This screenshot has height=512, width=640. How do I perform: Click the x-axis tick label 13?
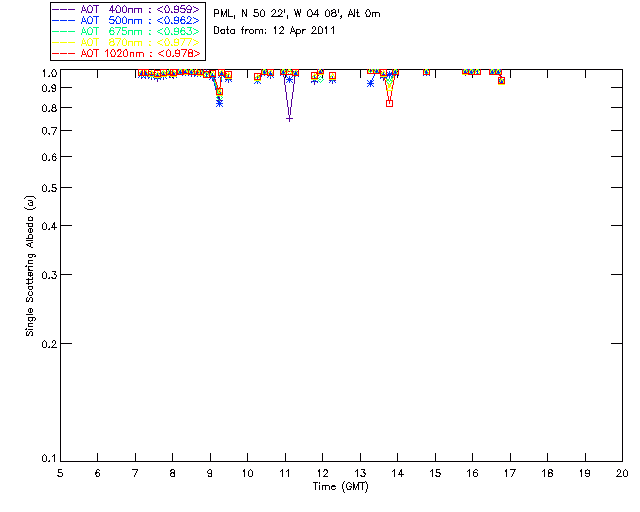pyautogui.click(x=360, y=473)
